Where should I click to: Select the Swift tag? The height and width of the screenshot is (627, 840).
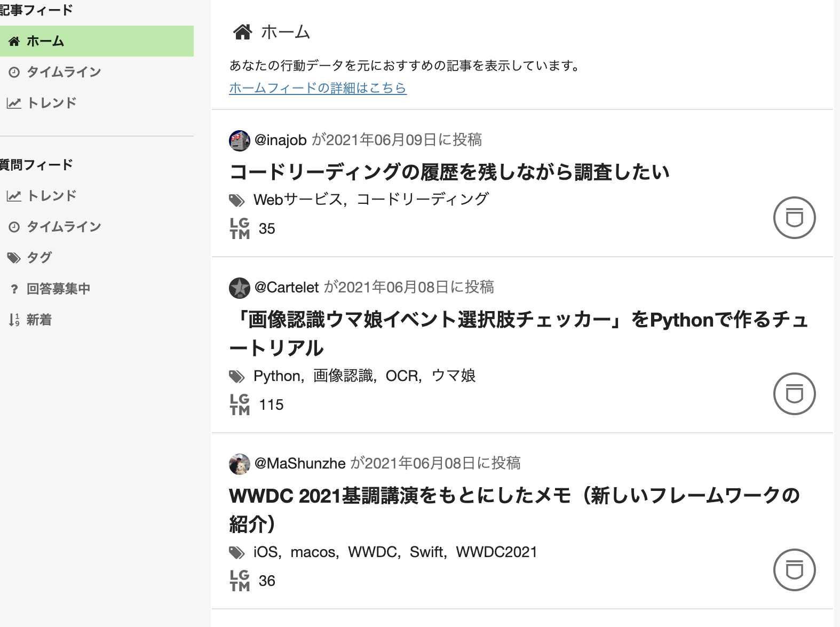pos(426,552)
